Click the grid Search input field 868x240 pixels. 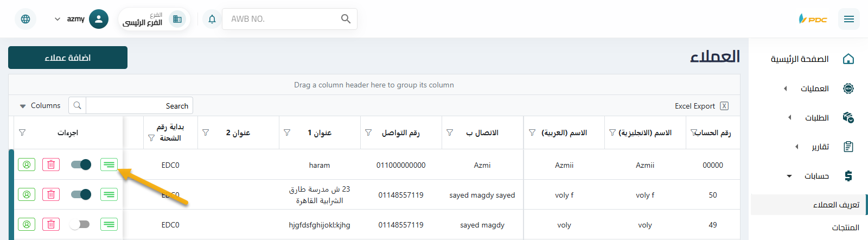[x=139, y=106]
